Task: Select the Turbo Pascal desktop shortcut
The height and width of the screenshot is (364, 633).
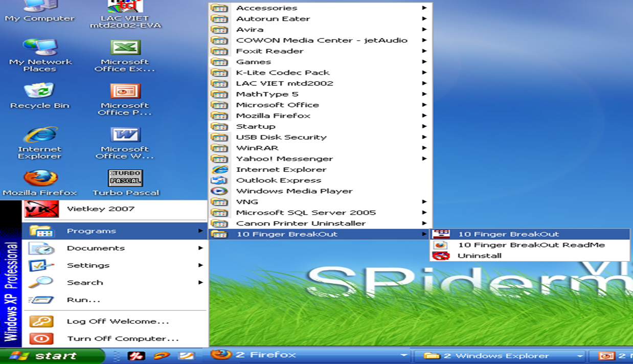Action: tap(125, 183)
